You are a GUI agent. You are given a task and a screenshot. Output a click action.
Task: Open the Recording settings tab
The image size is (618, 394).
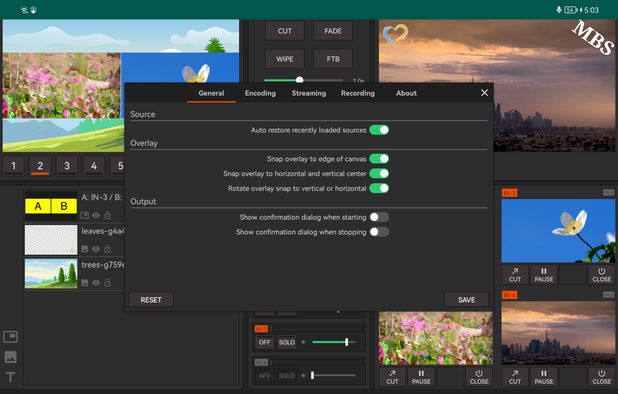click(357, 93)
